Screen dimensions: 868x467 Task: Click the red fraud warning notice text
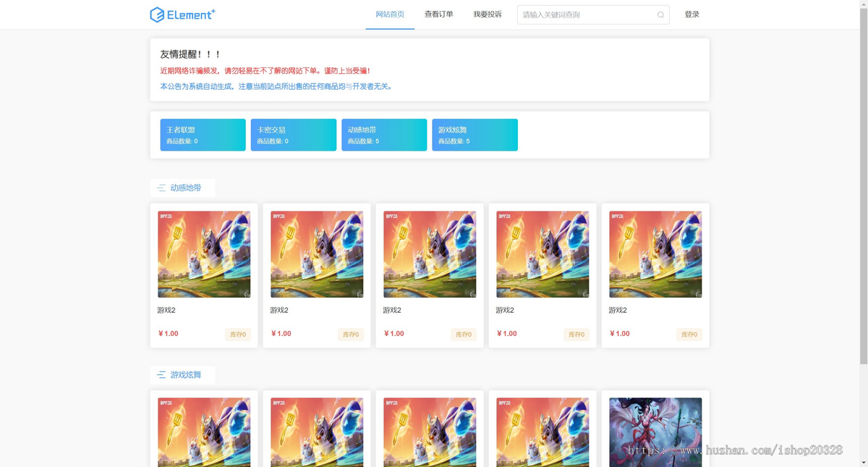tap(265, 71)
